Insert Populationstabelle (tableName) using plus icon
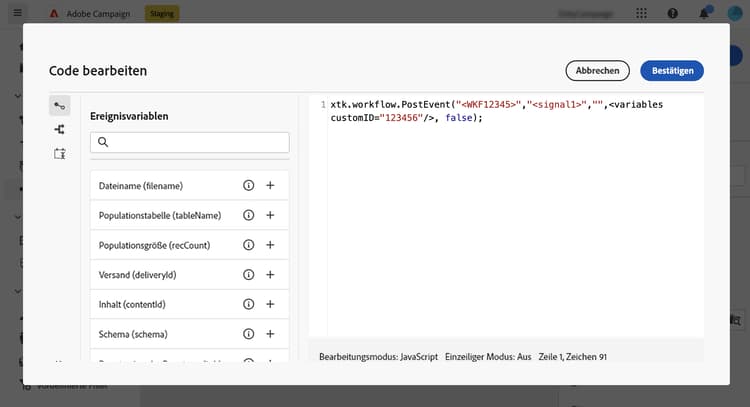This screenshot has height=407, width=750. [x=270, y=215]
